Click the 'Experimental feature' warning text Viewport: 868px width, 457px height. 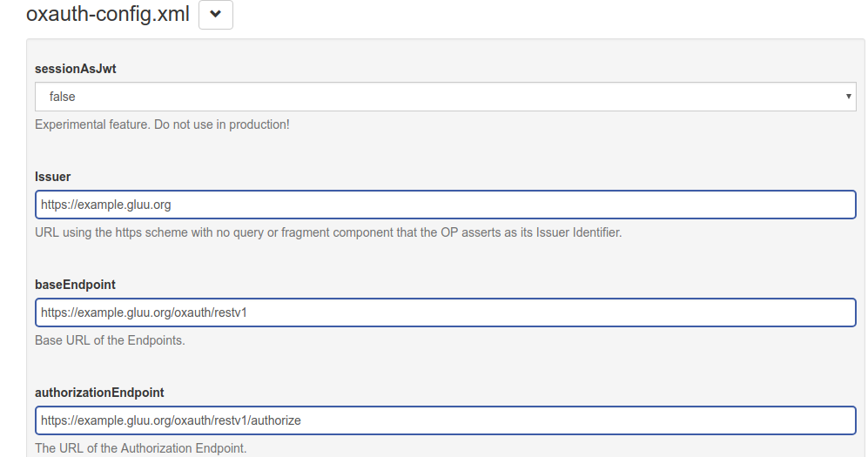pyautogui.click(x=162, y=124)
